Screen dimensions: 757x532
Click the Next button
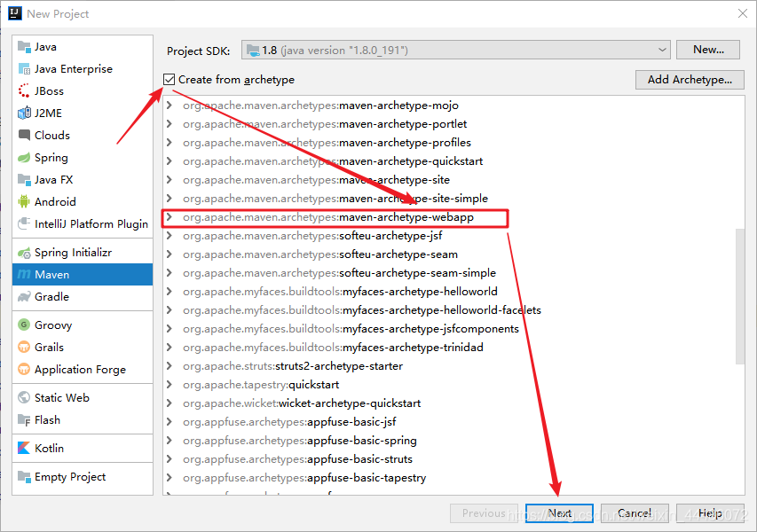coord(559,513)
